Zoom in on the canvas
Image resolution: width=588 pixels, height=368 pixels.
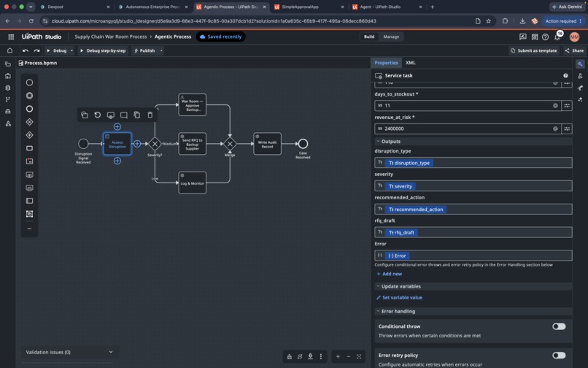tap(338, 356)
